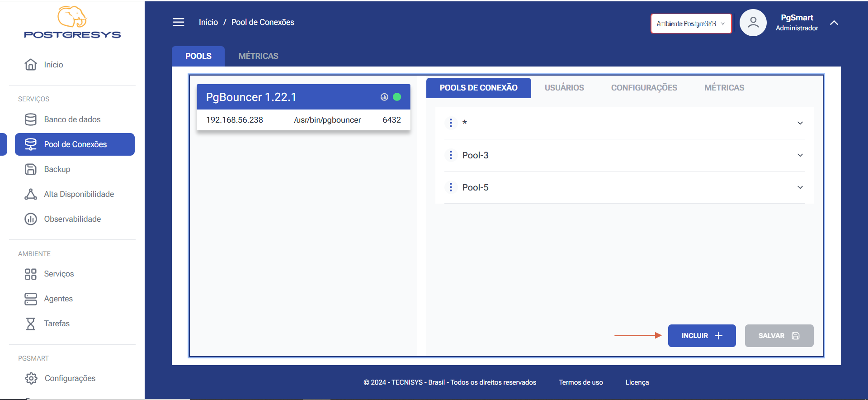Open the three-dot menu for pool *

[x=451, y=123]
